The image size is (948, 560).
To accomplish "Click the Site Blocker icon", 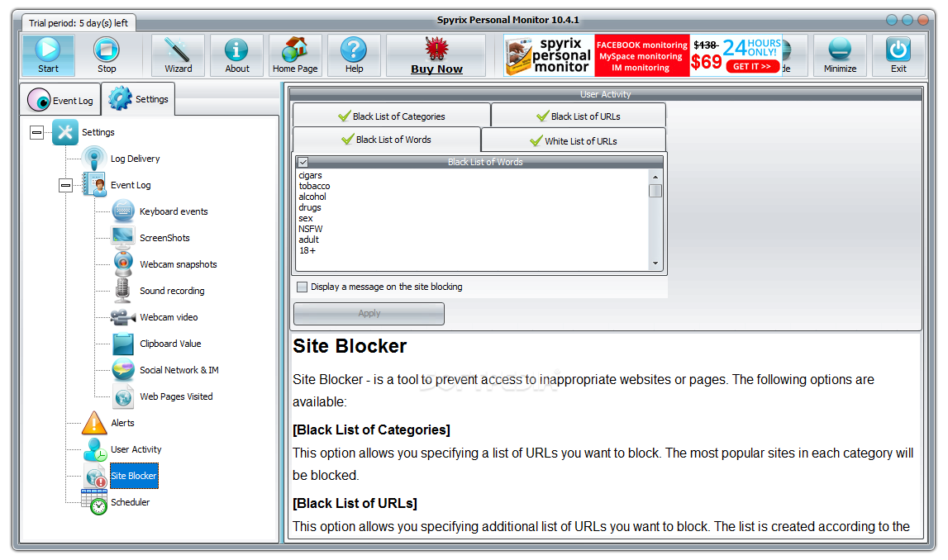I will 96,476.
